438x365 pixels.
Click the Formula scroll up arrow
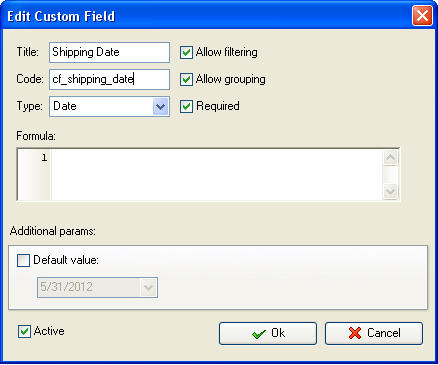point(390,158)
